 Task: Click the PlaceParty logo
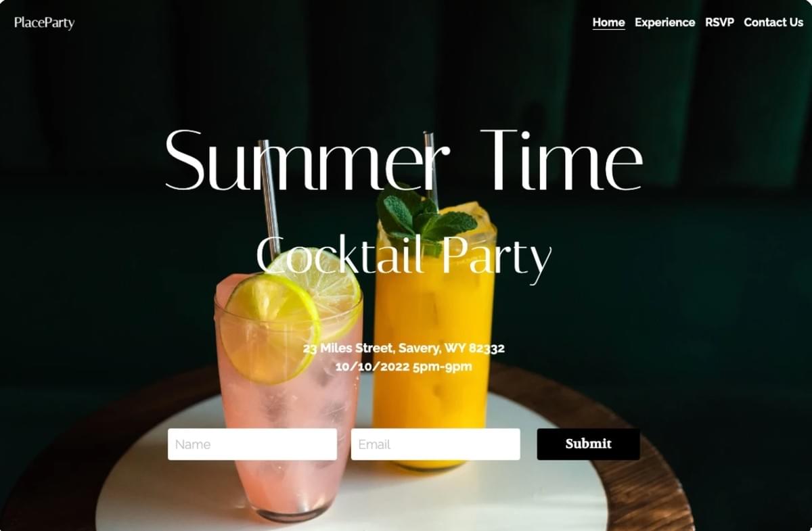[44, 23]
